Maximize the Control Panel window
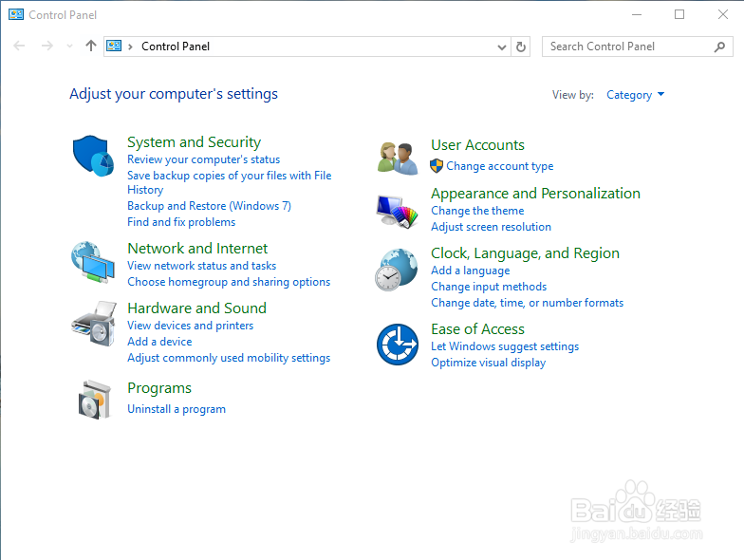The width and height of the screenshot is (744, 560). click(x=679, y=15)
